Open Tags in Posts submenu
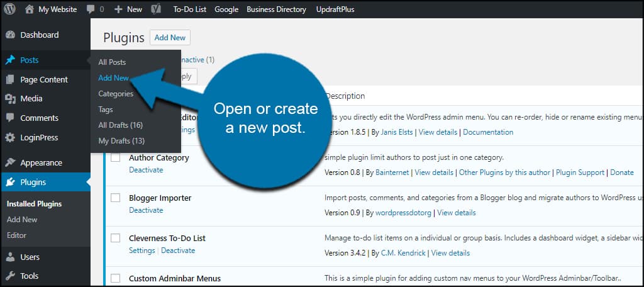 click(106, 110)
